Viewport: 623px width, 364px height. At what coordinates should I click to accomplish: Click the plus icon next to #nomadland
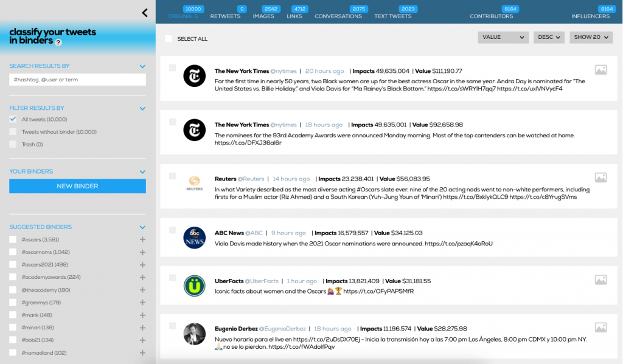(x=142, y=352)
